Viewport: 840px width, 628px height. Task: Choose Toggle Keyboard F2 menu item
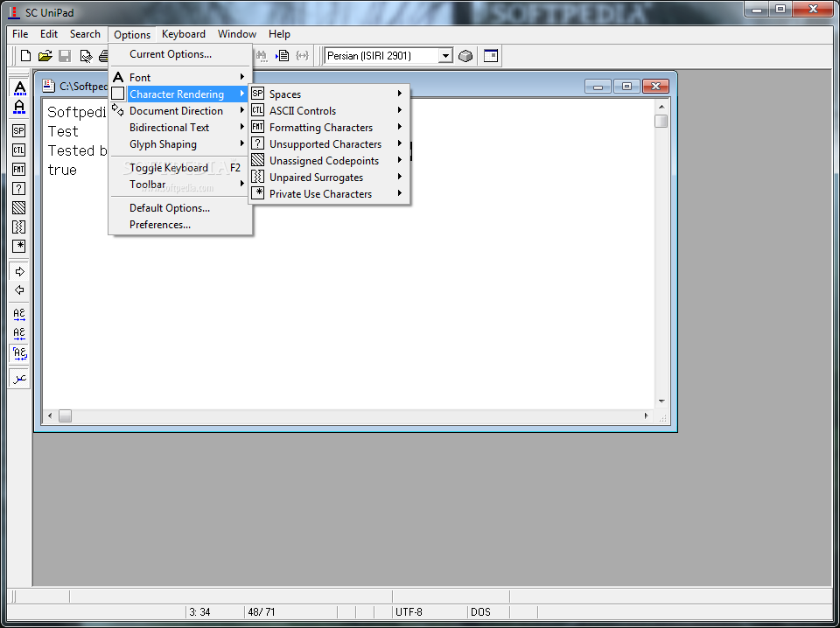[x=180, y=168]
